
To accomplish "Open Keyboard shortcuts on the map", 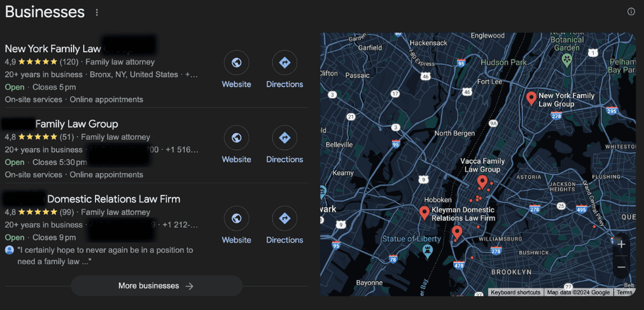I will [515, 292].
